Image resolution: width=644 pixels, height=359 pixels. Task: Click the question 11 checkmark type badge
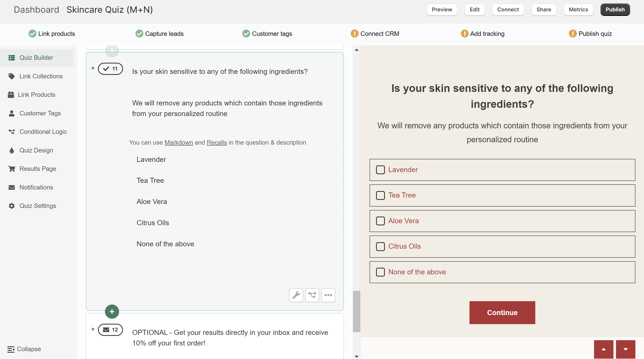(110, 69)
